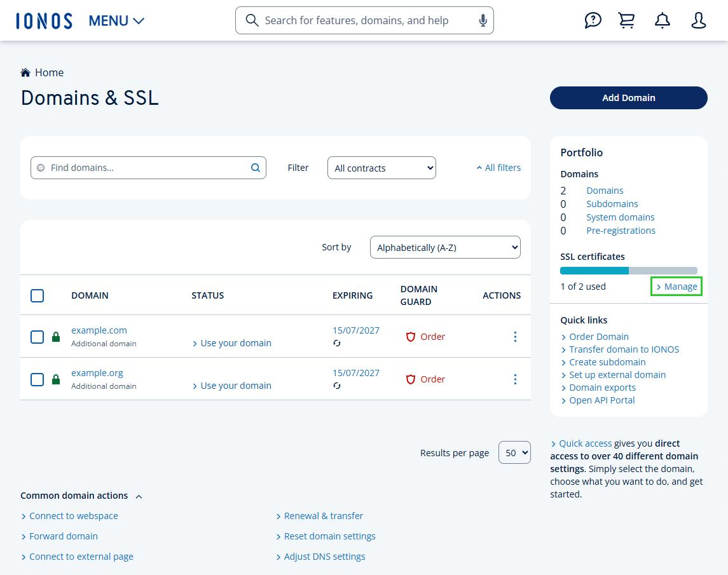Click Home breadcrumb link
This screenshot has height=575, width=728.
[x=49, y=72]
